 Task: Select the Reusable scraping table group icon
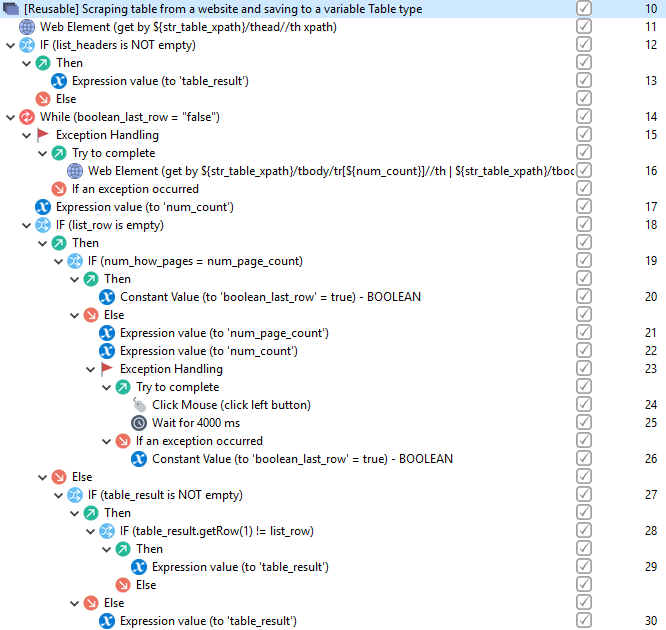tap(11, 9)
